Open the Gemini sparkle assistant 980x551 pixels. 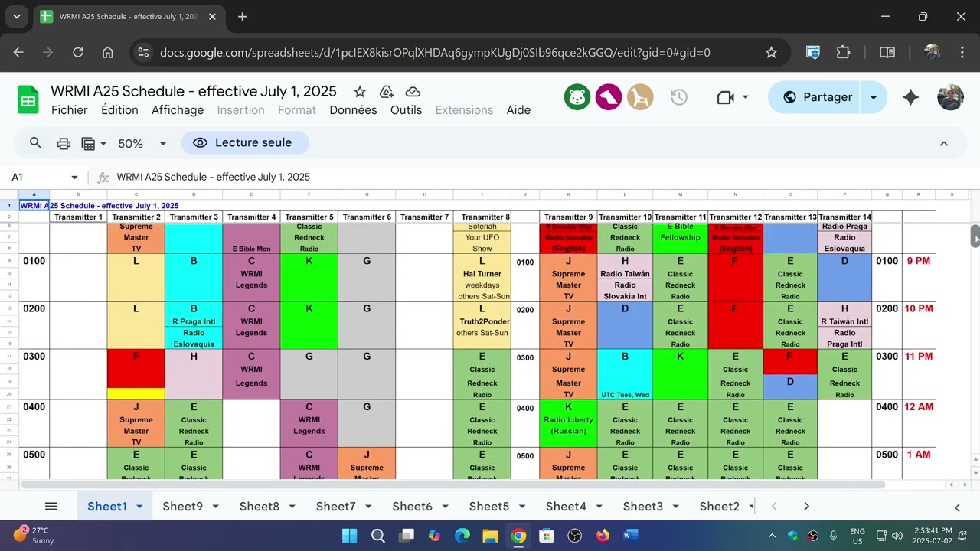pyautogui.click(x=910, y=97)
